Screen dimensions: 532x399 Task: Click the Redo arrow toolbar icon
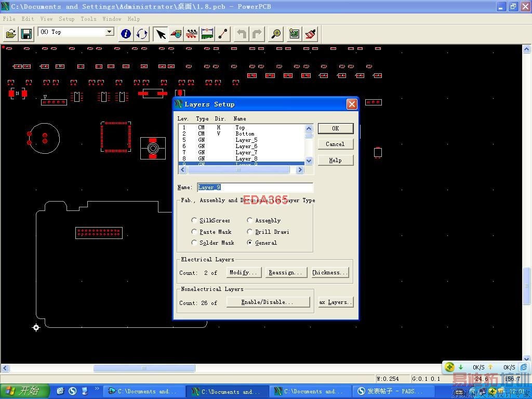coord(257,34)
